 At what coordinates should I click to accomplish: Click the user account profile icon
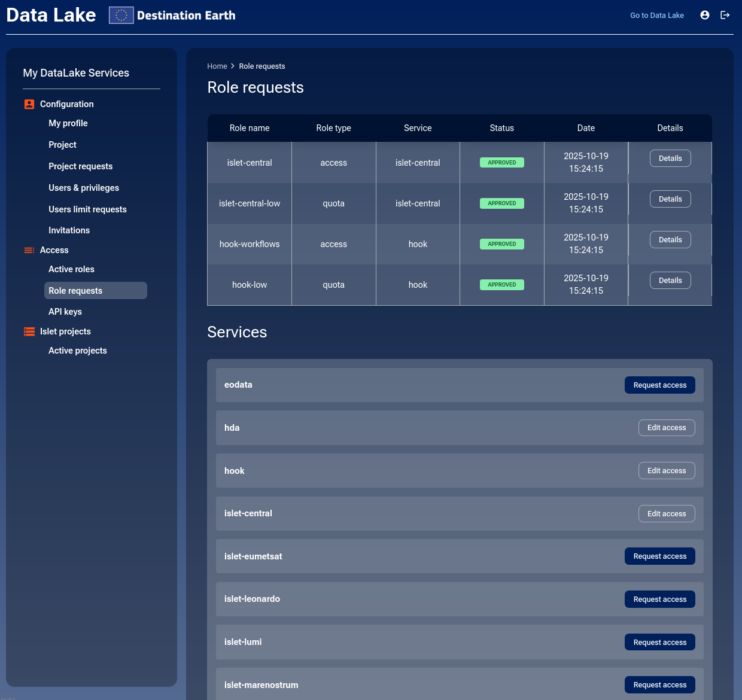[x=705, y=15]
